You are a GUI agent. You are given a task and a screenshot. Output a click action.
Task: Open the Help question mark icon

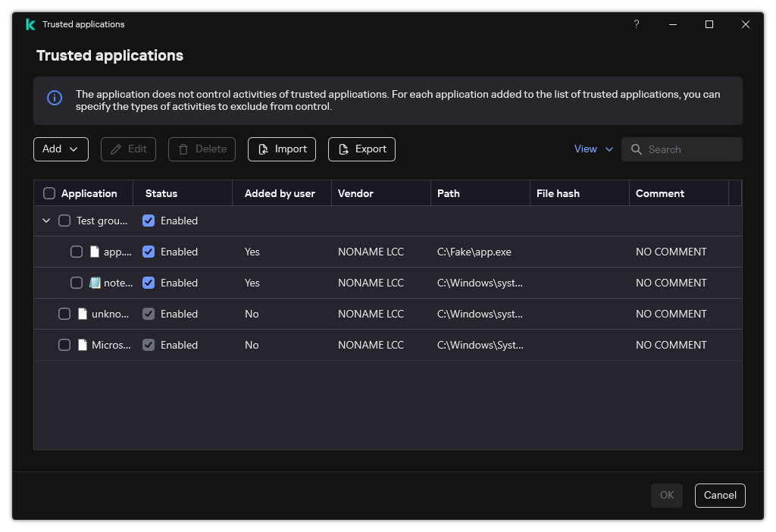click(x=637, y=23)
